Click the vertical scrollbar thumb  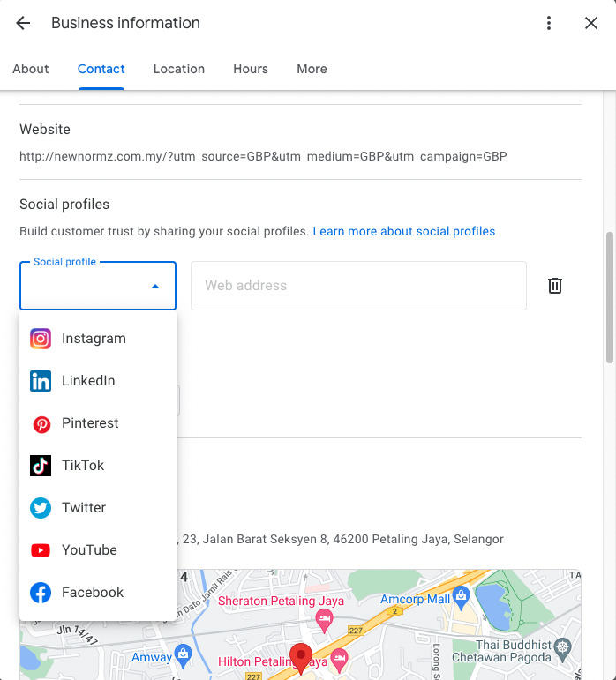click(610, 297)
